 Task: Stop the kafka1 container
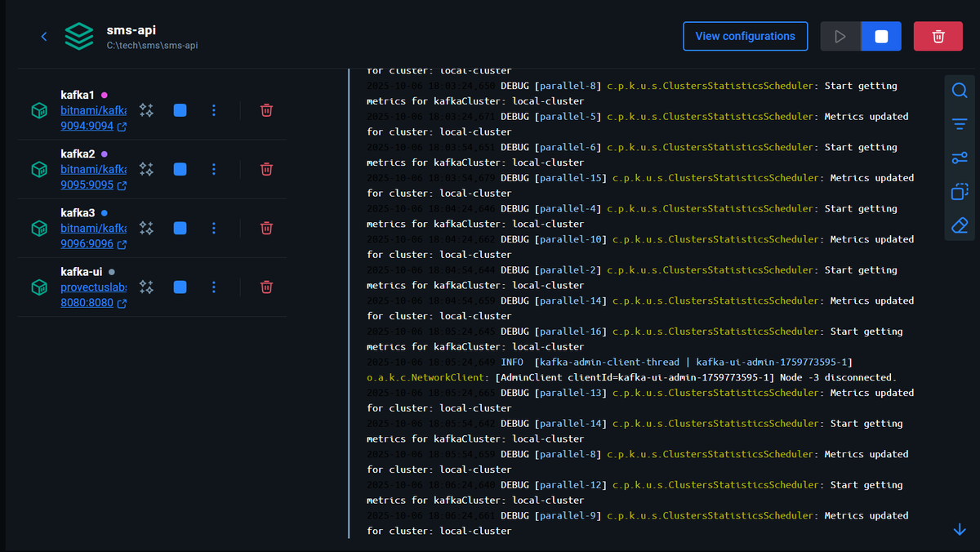[180, 110]
